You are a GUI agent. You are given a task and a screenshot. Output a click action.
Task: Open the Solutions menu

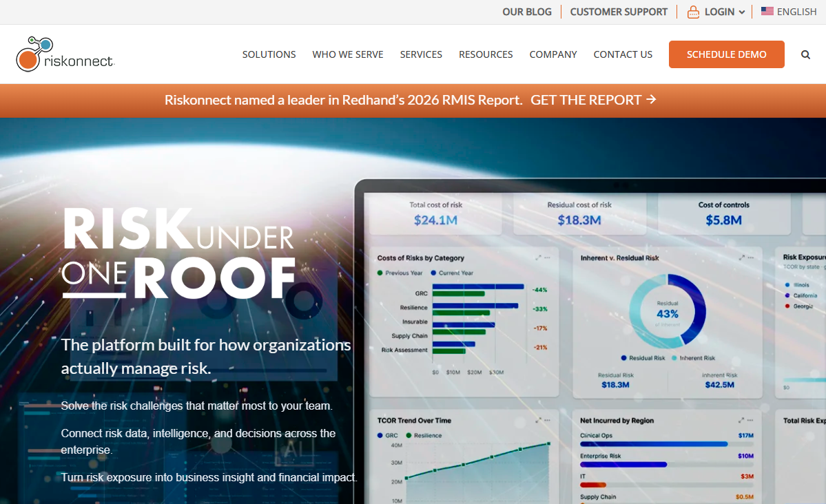click(x=269, y=55)
